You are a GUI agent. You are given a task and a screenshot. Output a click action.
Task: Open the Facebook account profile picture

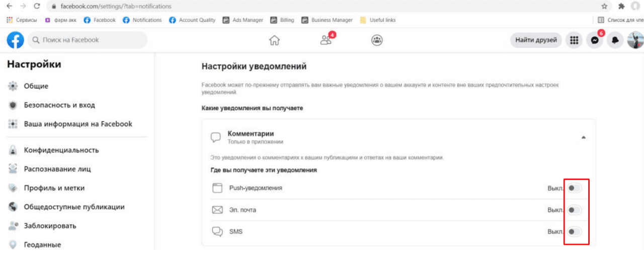coord(635,40)
